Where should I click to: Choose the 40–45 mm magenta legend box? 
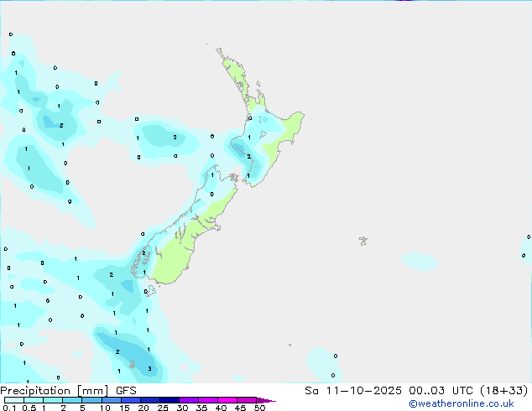coord(227,400)
